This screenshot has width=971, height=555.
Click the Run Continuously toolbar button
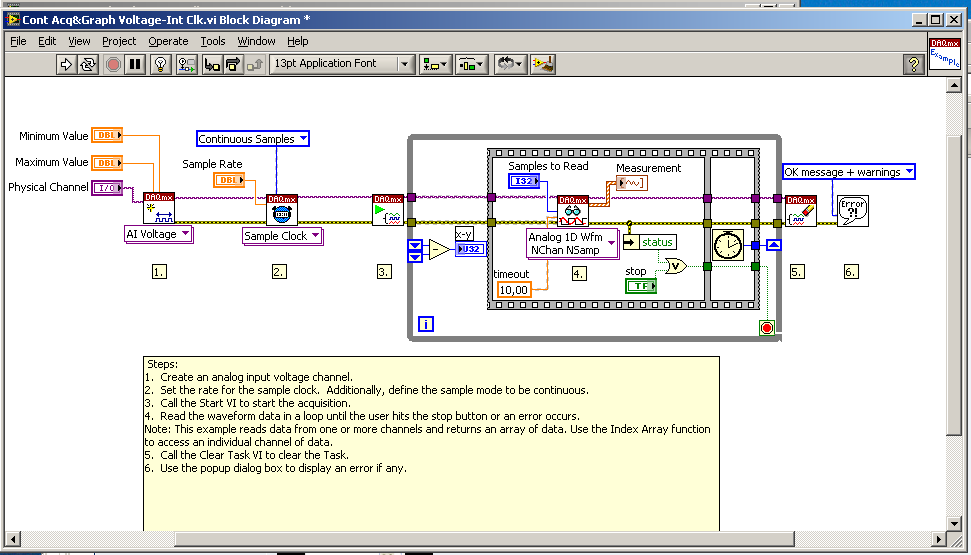point(87,64)
